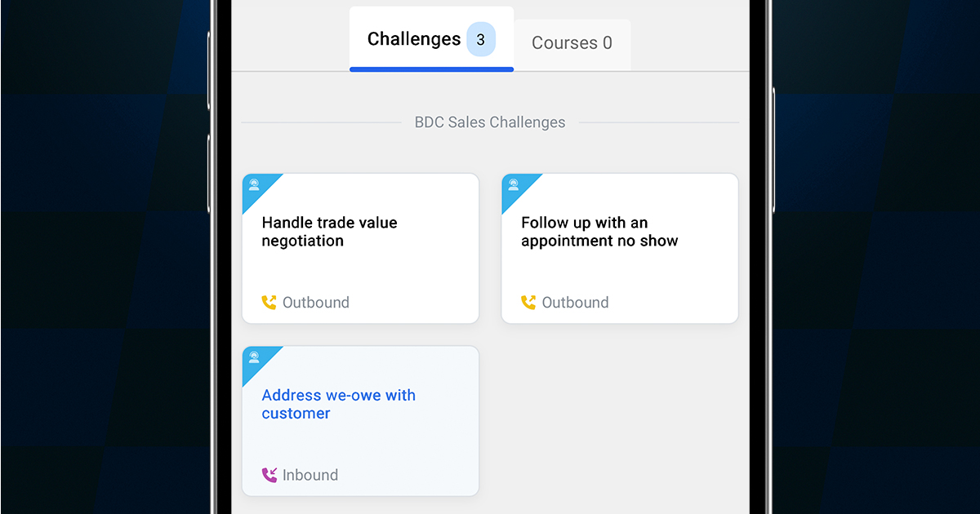The width and height of the screenshot is (980, 514).
Task: Click the Inbound label on we-owe card
Action: [x=310, y=475]
